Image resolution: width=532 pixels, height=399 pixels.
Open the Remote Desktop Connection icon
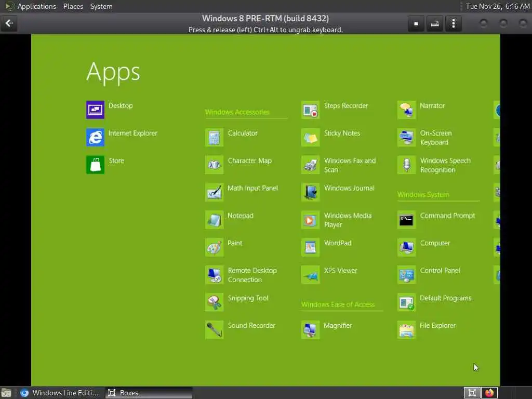tap(214, 275)
